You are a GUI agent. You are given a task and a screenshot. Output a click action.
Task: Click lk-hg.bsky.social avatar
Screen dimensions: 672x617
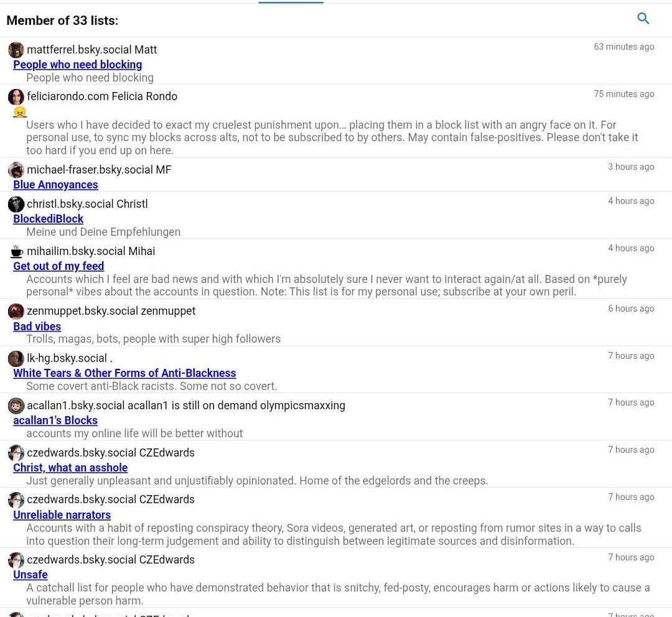(16, 358)
